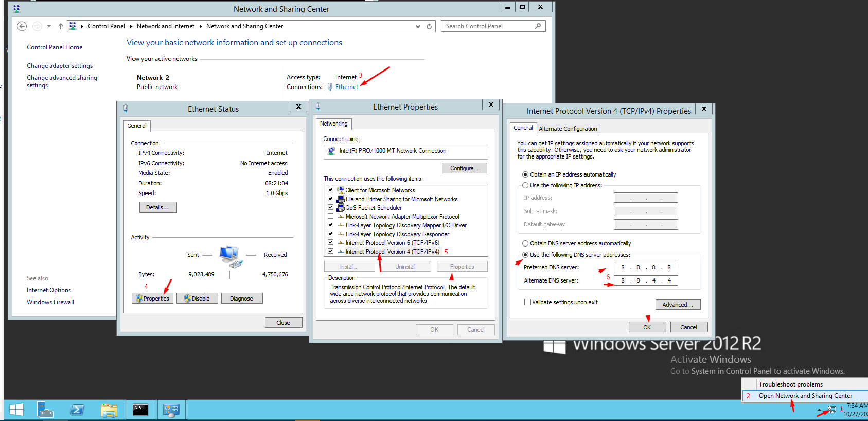This screenshot has height=421, width=868.
Task: Toggle File and Printer Sharing checkbox
Action: pos(330,199)
